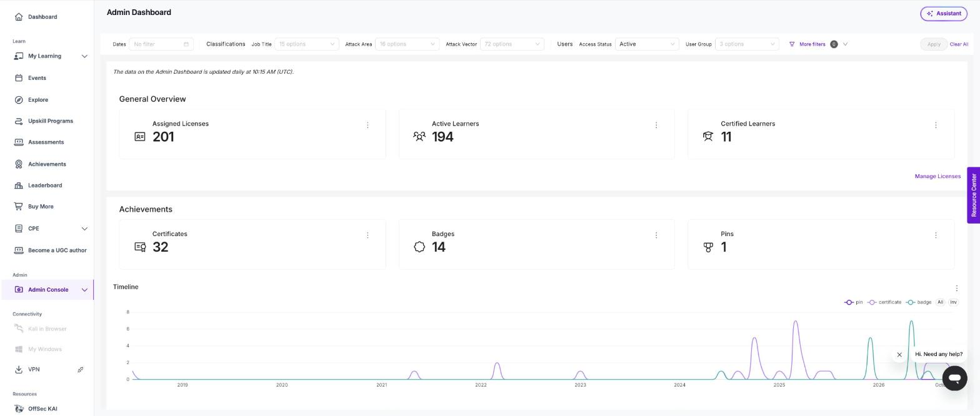The height and width of the screenshot is (416, 980).
Task: Expand My Learning submenu chevron
Action: pyautogui.click(x=84, y=56)
